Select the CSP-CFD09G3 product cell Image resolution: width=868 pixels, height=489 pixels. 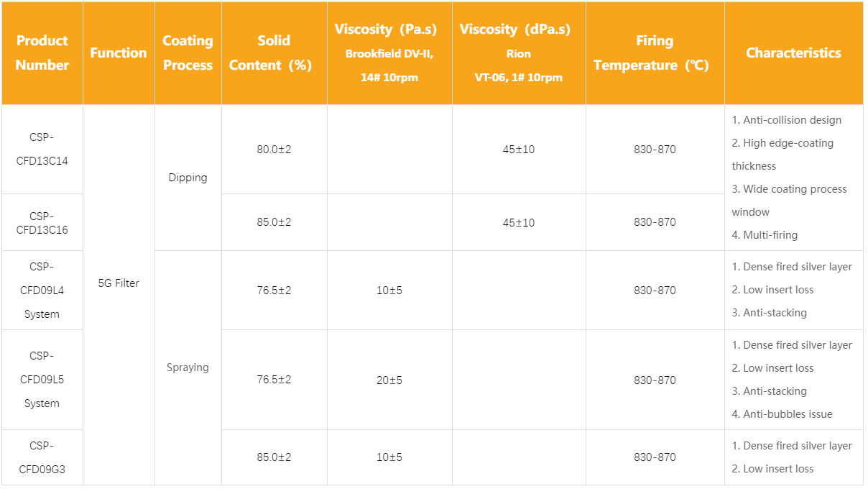42,457
